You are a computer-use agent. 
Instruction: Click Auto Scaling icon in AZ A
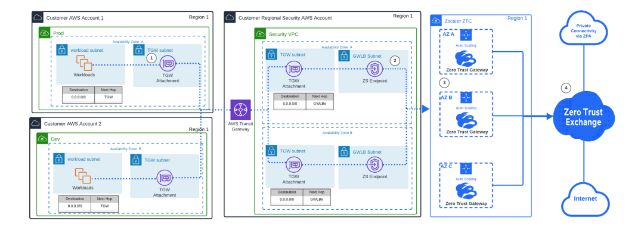click(x=466, y=35)
